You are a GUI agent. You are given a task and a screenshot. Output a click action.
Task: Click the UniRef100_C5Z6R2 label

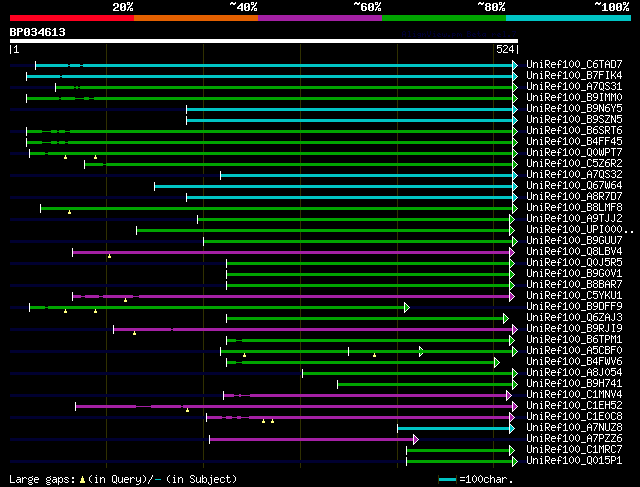(574, 164)
